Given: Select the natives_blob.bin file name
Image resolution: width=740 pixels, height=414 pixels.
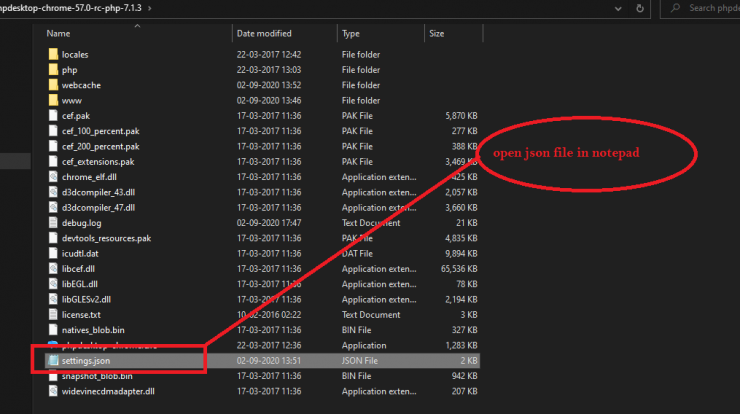Looking at the screenshot, I should pos(93,330).
